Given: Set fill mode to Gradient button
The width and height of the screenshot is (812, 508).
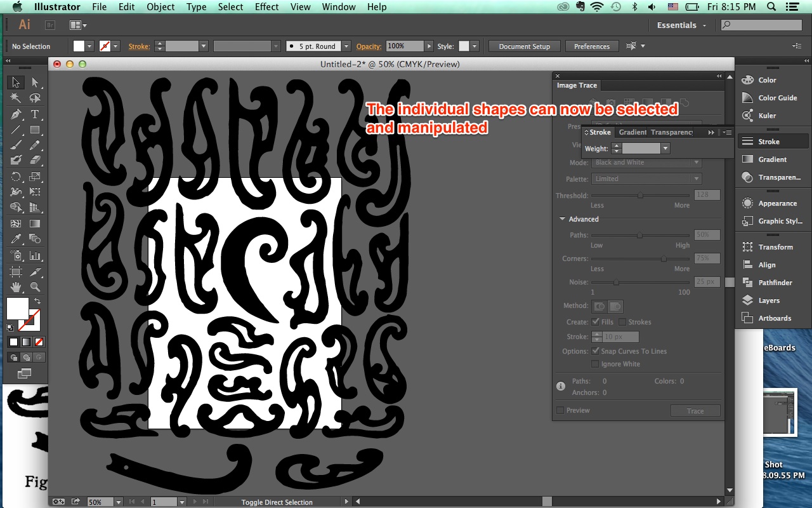Looking at the screenshot, I should (x=26, y=342).
